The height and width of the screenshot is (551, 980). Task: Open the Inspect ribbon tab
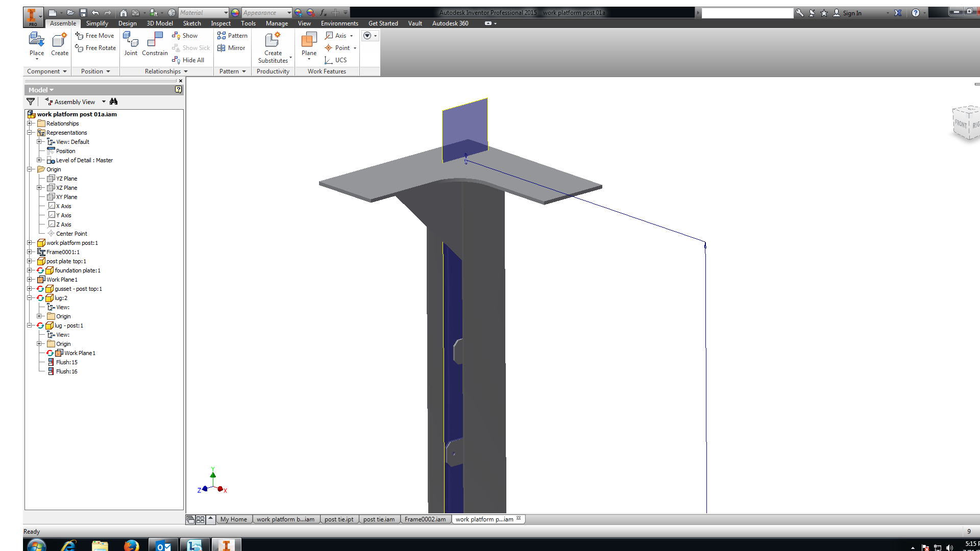tap(220, 23)
